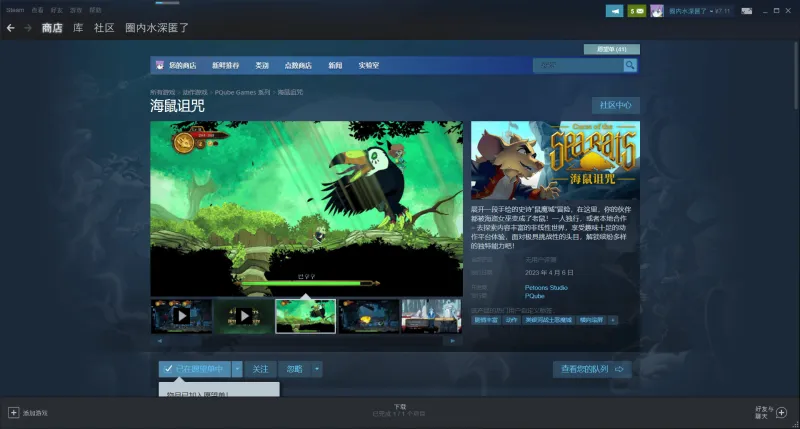Open the 好友 menu
Screen dimensions: 800x429
click(x=57, y=10)
